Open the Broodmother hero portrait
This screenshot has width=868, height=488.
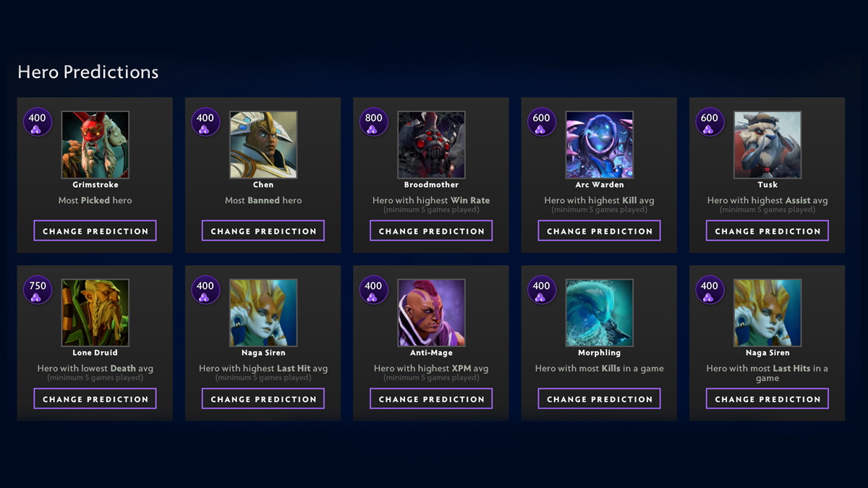tap(431, 145)
